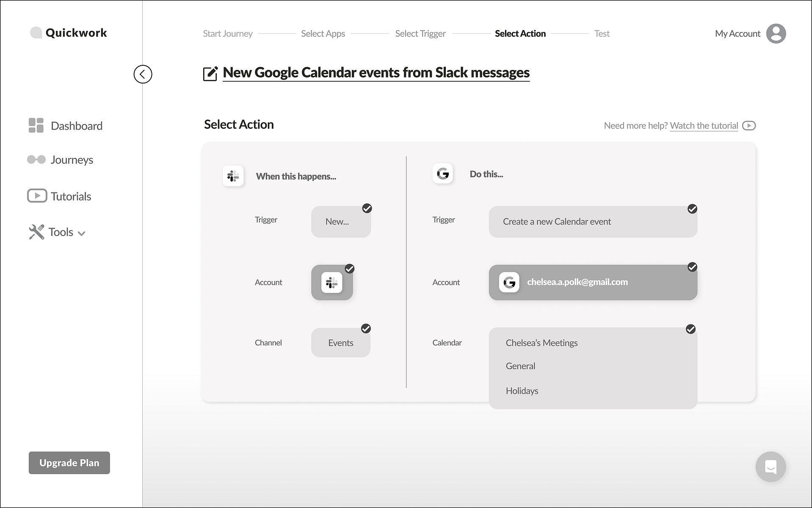This screenshot has height=508, width=812.
Task: Click checkmark on Create a new Calendar event
Action: (692, 209)
